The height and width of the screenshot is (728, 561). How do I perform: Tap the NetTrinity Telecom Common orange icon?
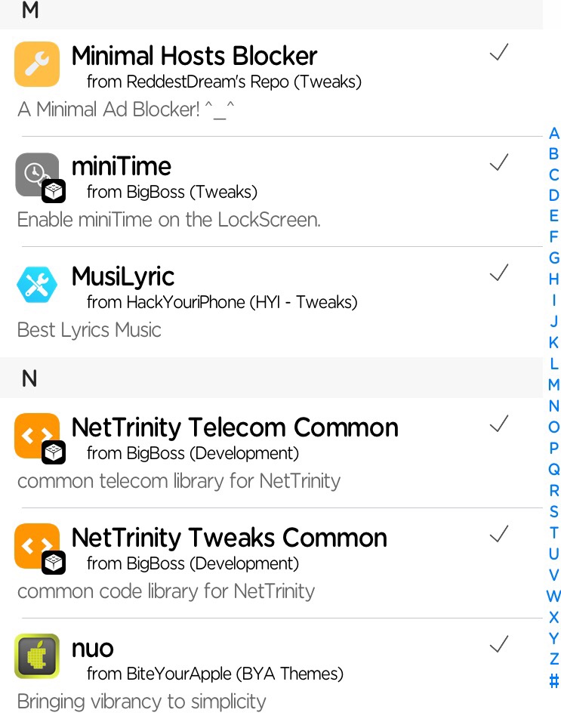tap(35, 434)
